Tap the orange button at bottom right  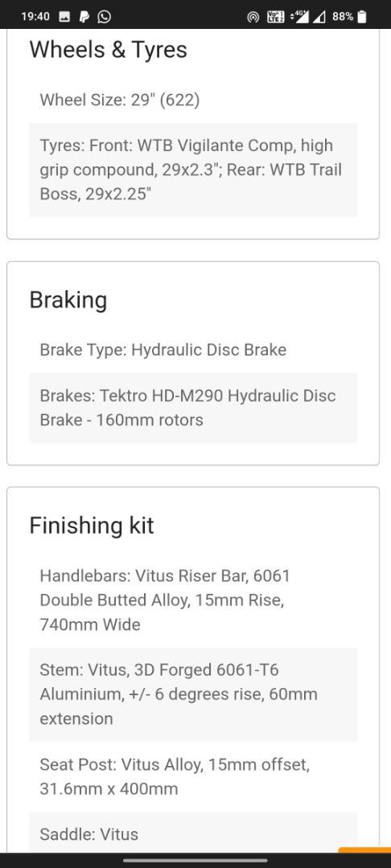(364, 850)
